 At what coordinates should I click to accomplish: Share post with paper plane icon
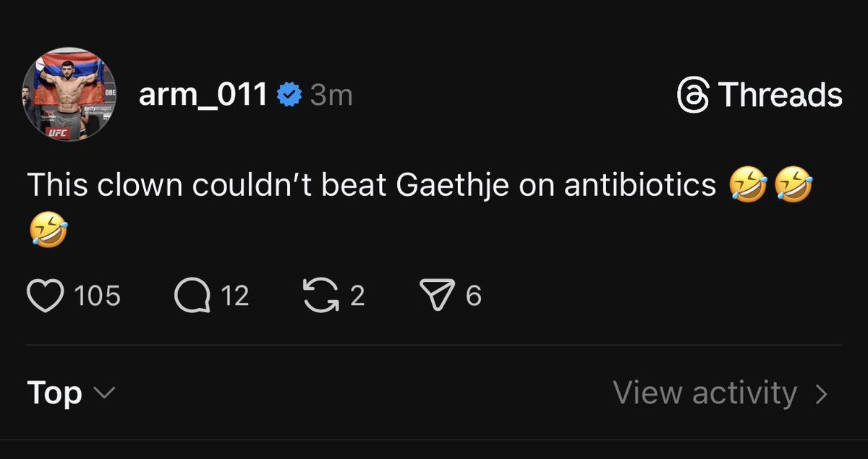click(437, 296)
